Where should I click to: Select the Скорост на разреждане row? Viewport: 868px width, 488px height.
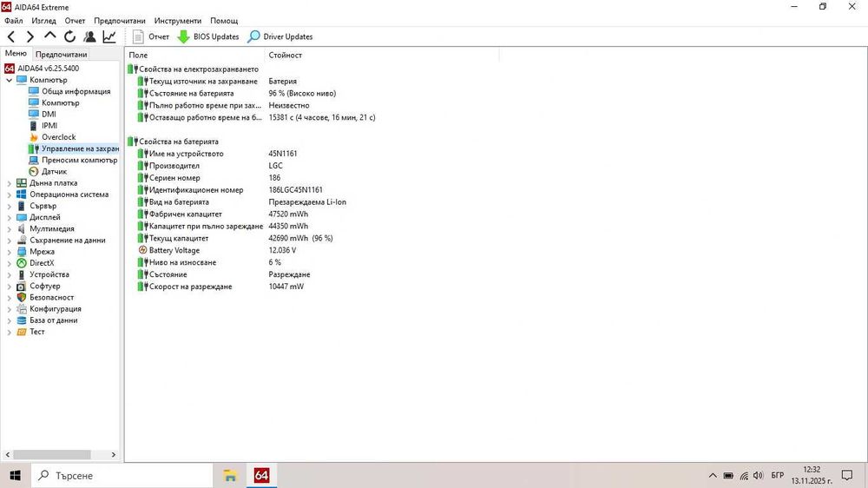click(220, 287)
